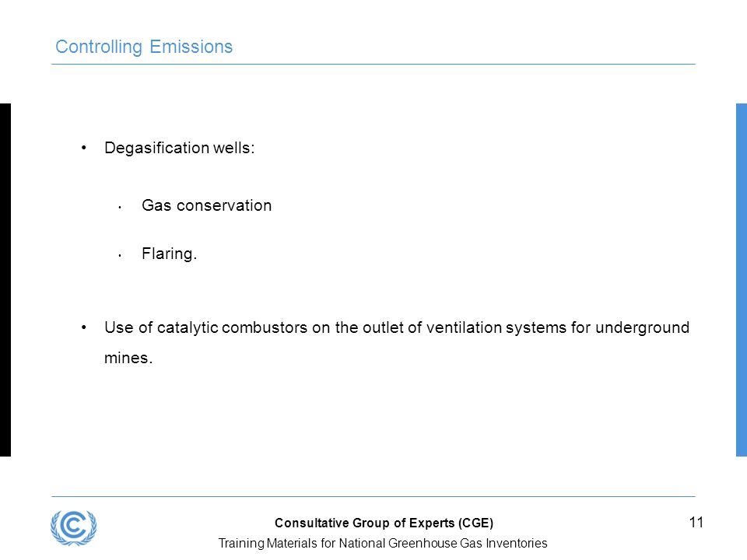Click the horizontal line above the footer
This screenshot has height=560, width=747.
[x=373, y=497]
